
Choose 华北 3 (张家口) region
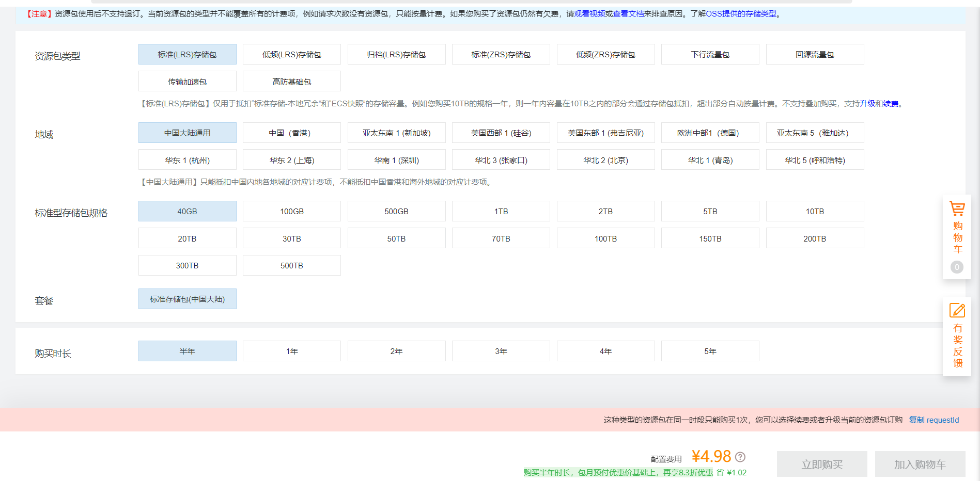tap(501, 160)
